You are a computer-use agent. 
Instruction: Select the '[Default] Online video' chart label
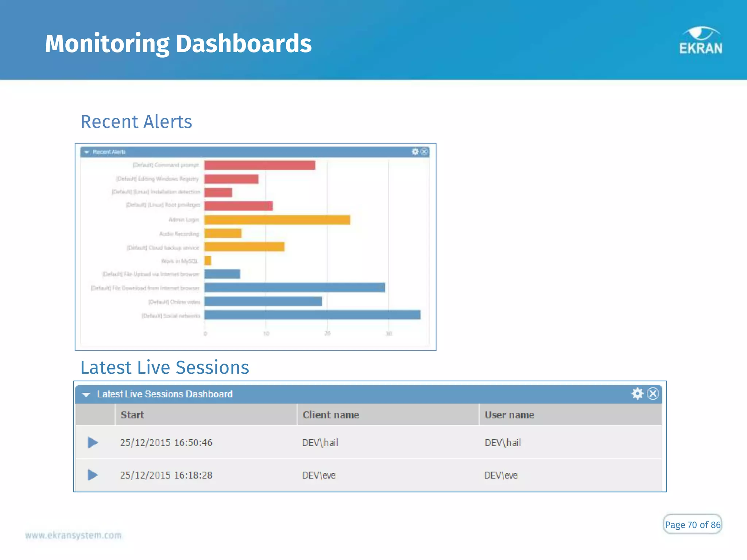pos(174,302)
